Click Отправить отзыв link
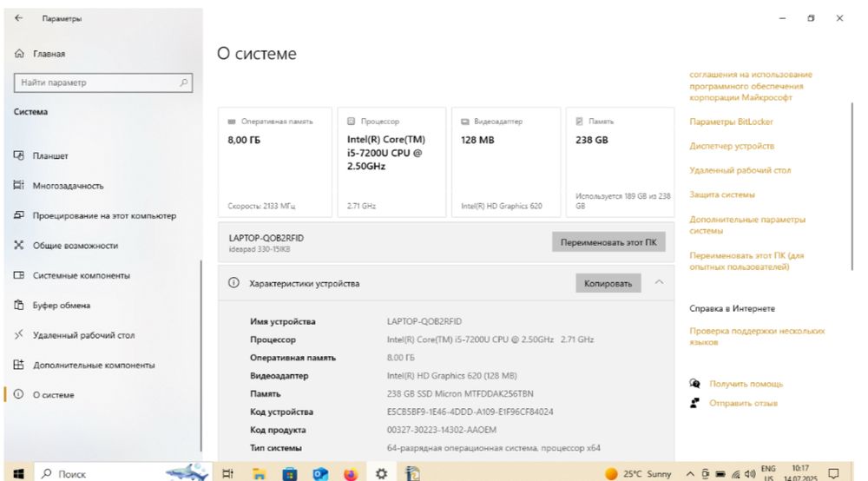The width and height of the screenshot is (868, 481). [x=744, y=403]
